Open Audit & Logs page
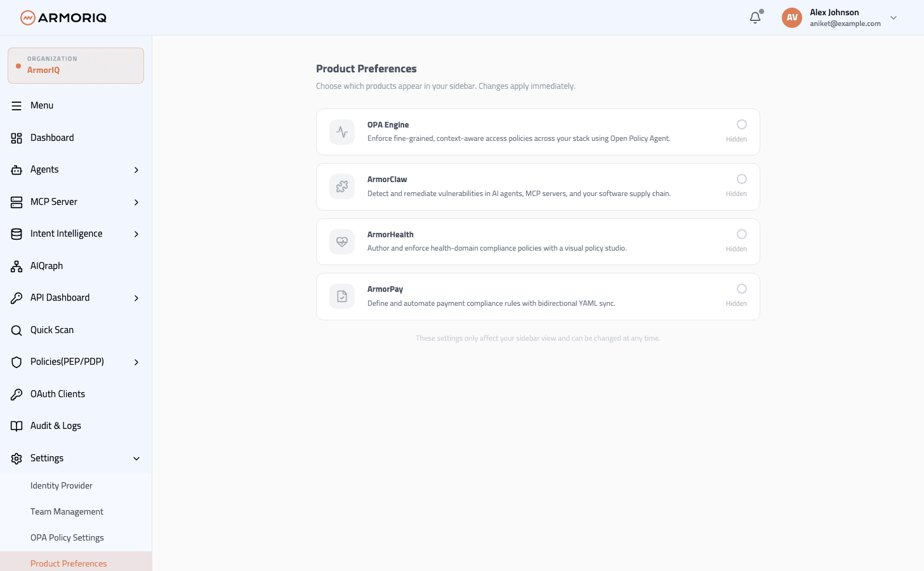Viewport: 924px width, 571px height. 76,426
